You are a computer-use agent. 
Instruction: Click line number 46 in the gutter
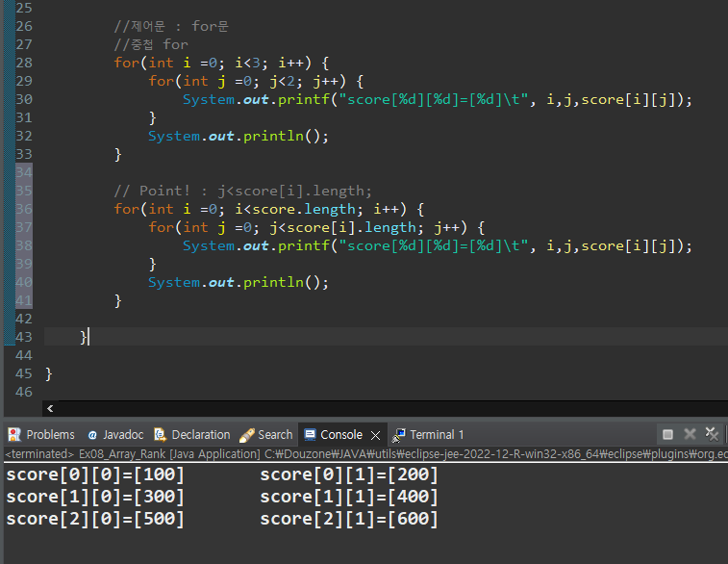click(x=24, y=392)
